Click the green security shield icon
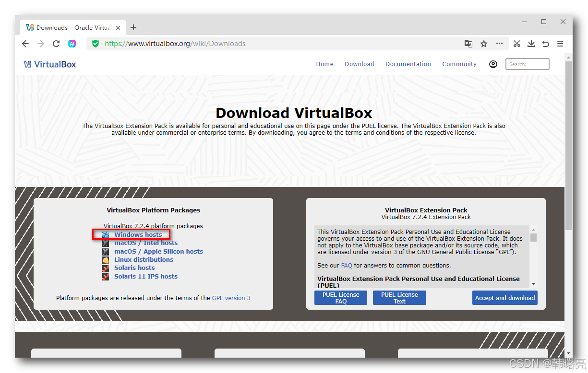Screen dimensions: 588x373 pyautogui.click(x=96, y=44)
